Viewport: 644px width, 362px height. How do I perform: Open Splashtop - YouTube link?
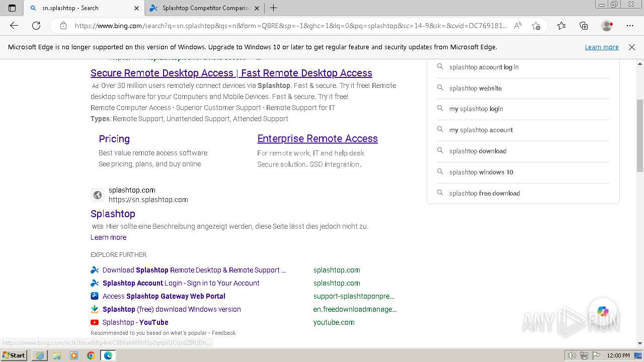[135, 322]
